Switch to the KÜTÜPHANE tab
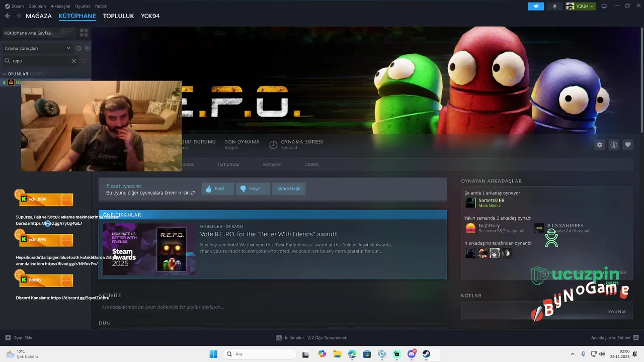 coord(77,16)
